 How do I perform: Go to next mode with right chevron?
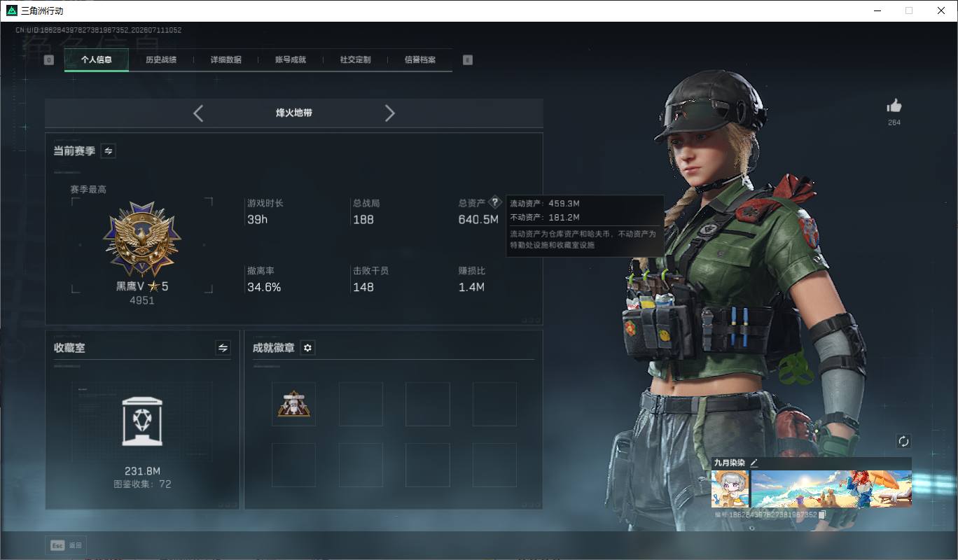[x=390, y=113]
